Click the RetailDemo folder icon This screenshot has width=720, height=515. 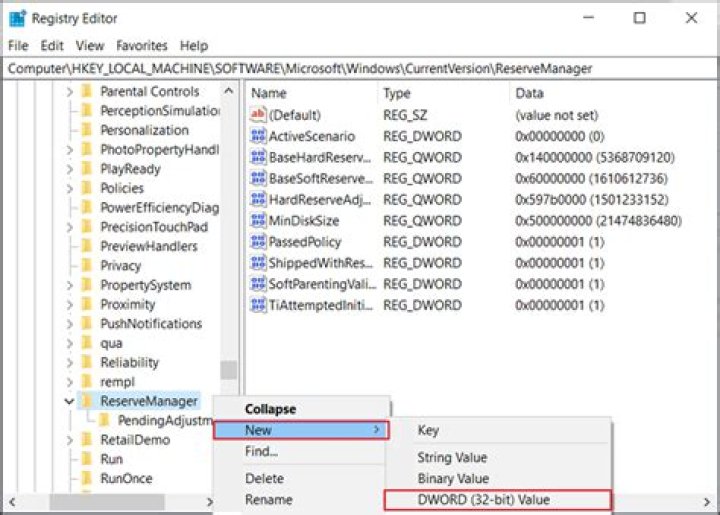coord(86,440)
